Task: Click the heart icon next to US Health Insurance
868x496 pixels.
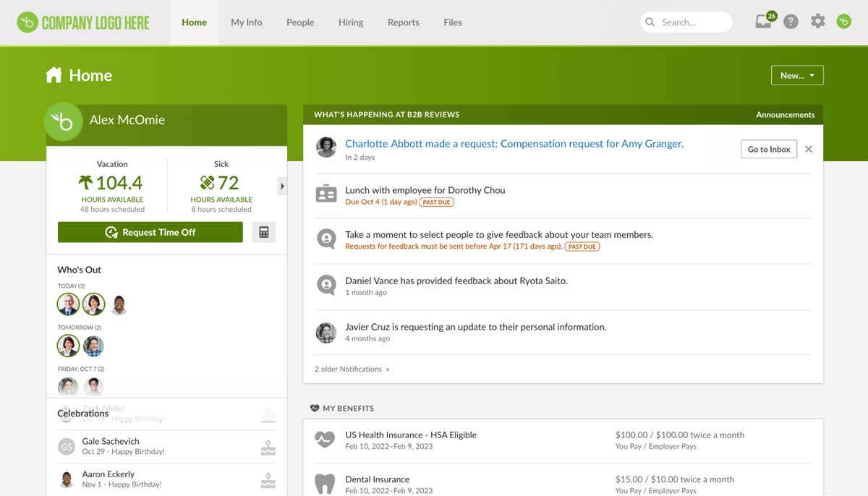Action: point(325,439)
